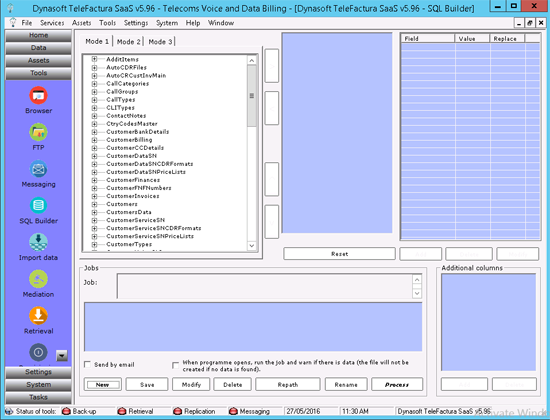Screen dimensions: 550x420
Task: Open the Import data icon
Action: pyautogui.click(x=38, y=242)
